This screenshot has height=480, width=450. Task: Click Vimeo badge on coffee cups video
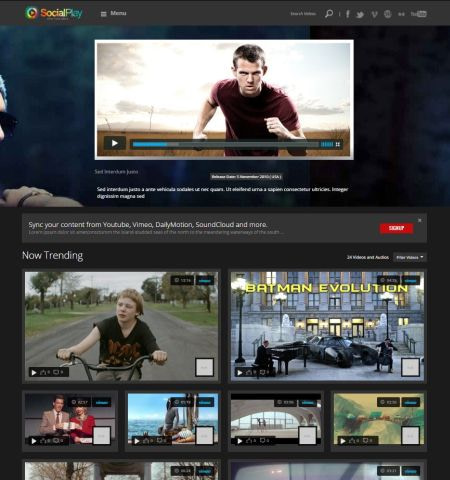(102, 402)
